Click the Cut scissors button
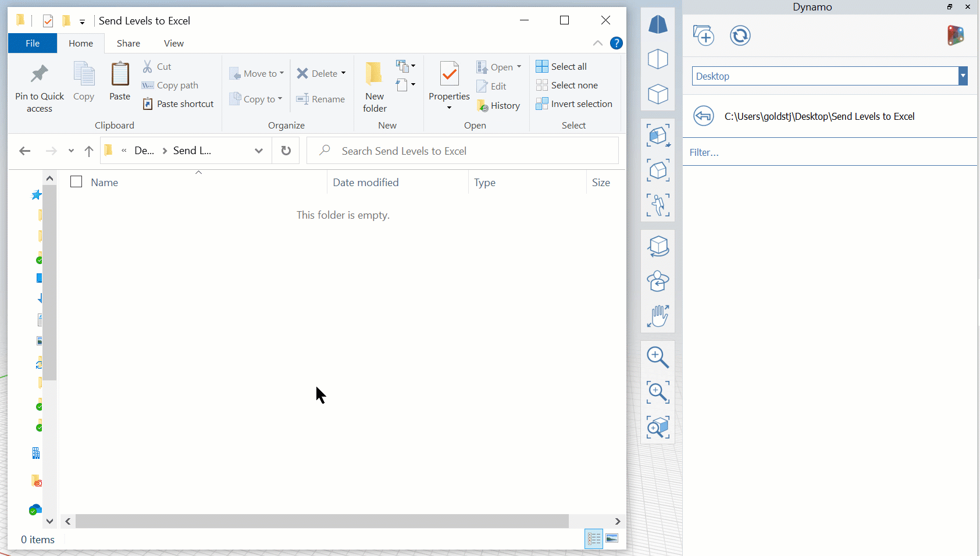 (x=157, y=66)
